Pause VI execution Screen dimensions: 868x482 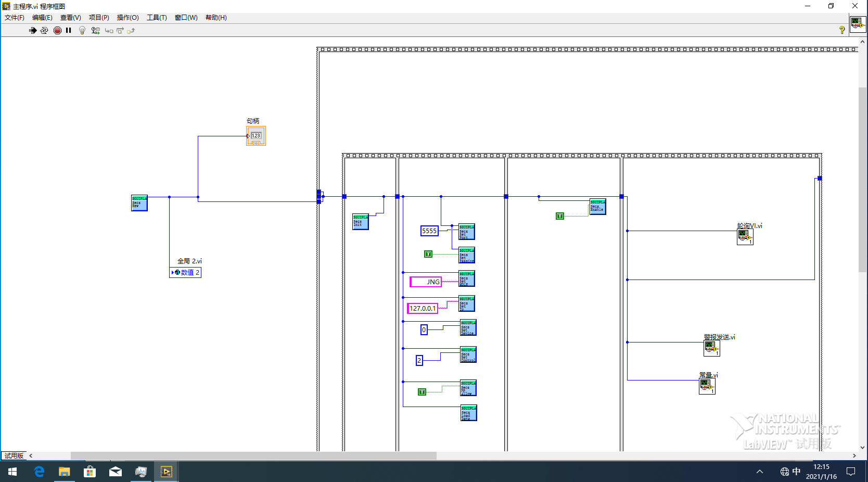click(x=68, y=30)
